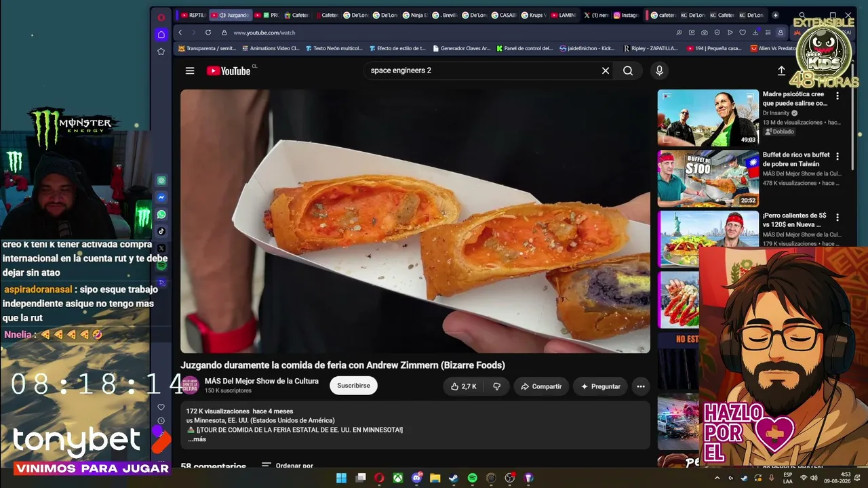Open Messenger in the Opera sidebar
The height and width of the screenshot is (488, 868).
pos(161,198)
